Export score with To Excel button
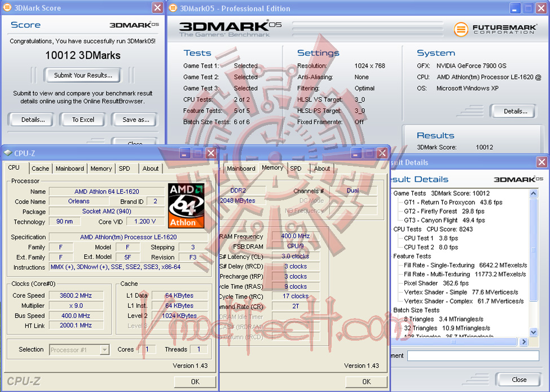 (83, 120)
